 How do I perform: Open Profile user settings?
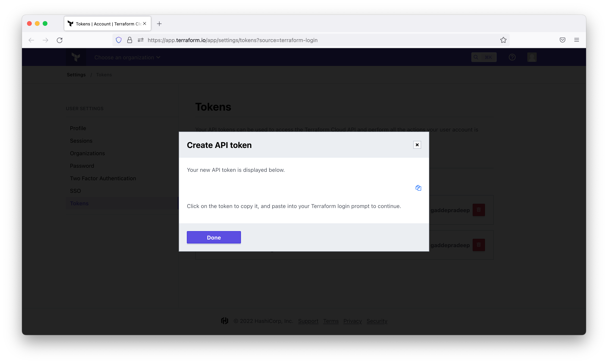coord(78,128)
